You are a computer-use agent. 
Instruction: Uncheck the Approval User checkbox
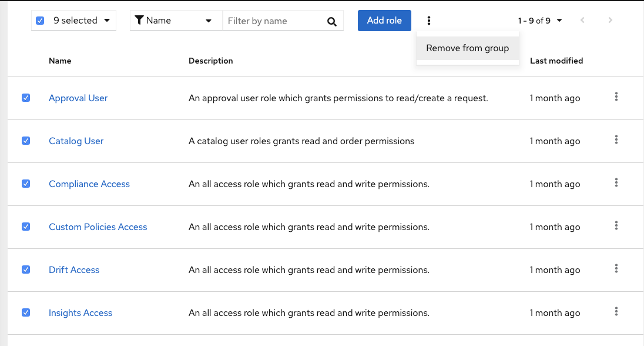(26, 98)
